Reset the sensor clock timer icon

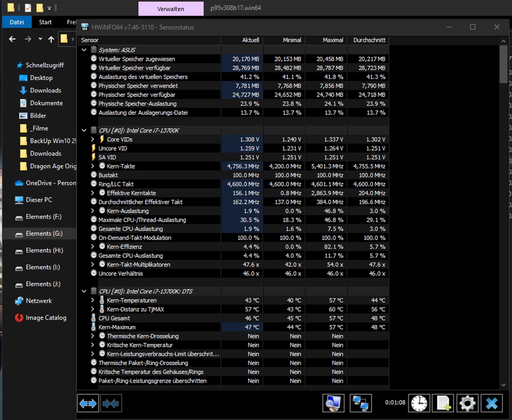(x=419, y=403)
